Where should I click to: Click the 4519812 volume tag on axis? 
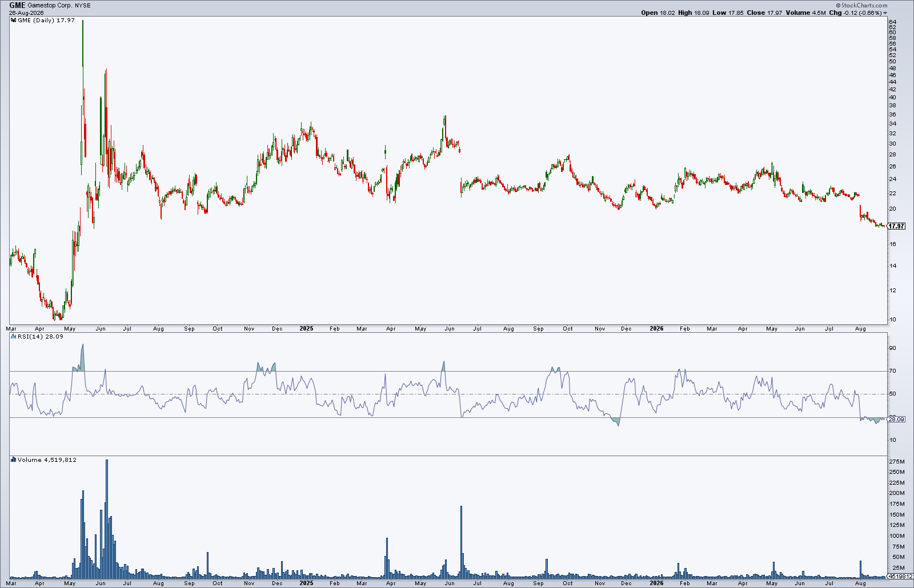point(900,576)
